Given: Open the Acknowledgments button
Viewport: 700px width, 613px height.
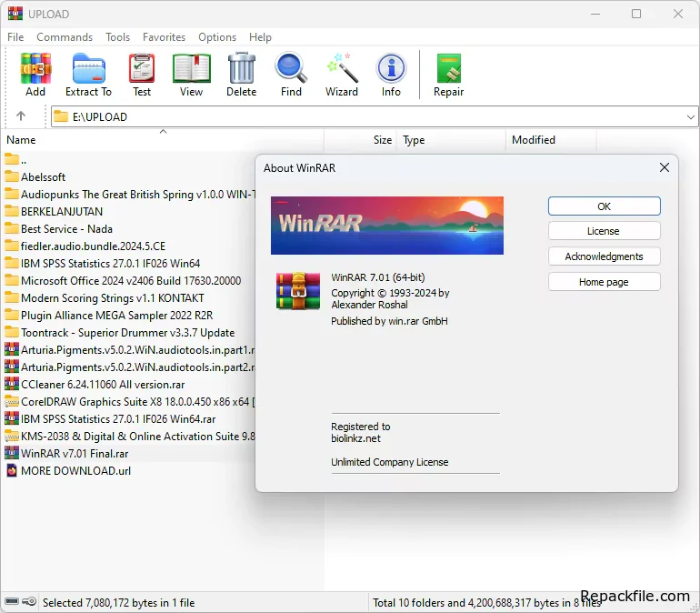Looking at the screenshot, I should coord(604,256).
